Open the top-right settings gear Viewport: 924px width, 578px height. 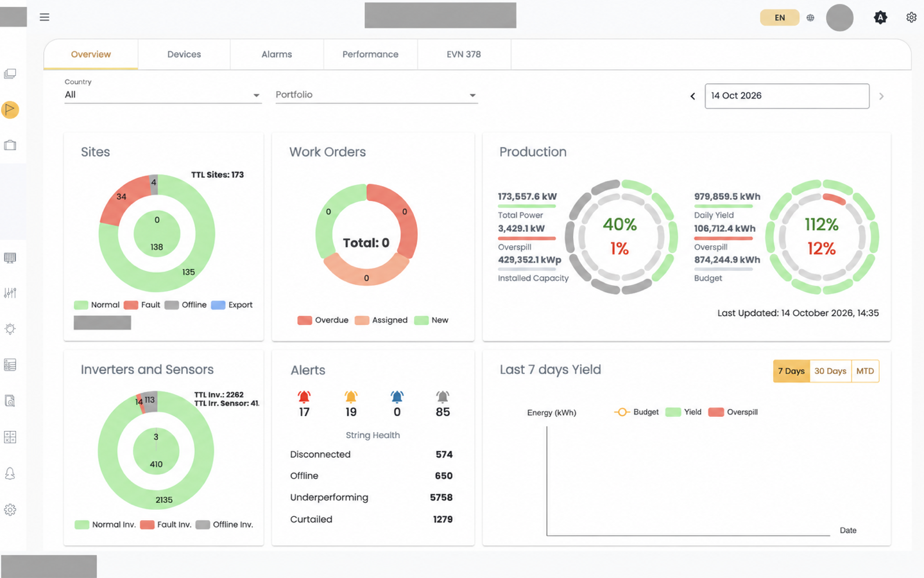point(911,17)
